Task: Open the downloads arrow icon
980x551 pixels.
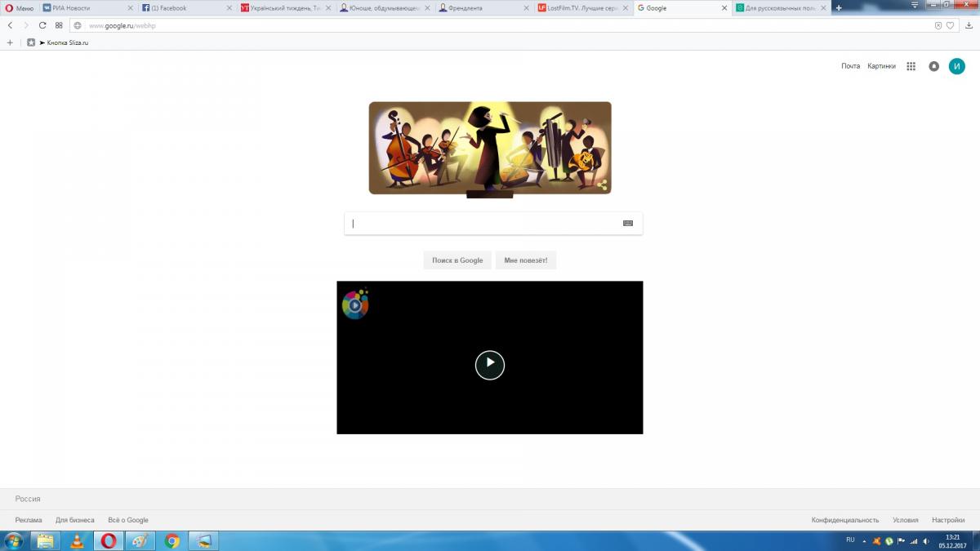Action: (x=969, y=25)
